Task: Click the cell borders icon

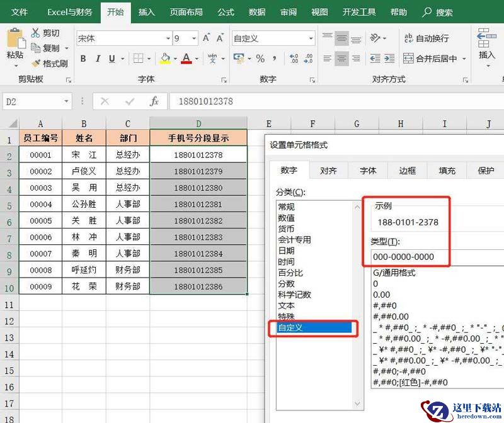Action: point(138,59)
